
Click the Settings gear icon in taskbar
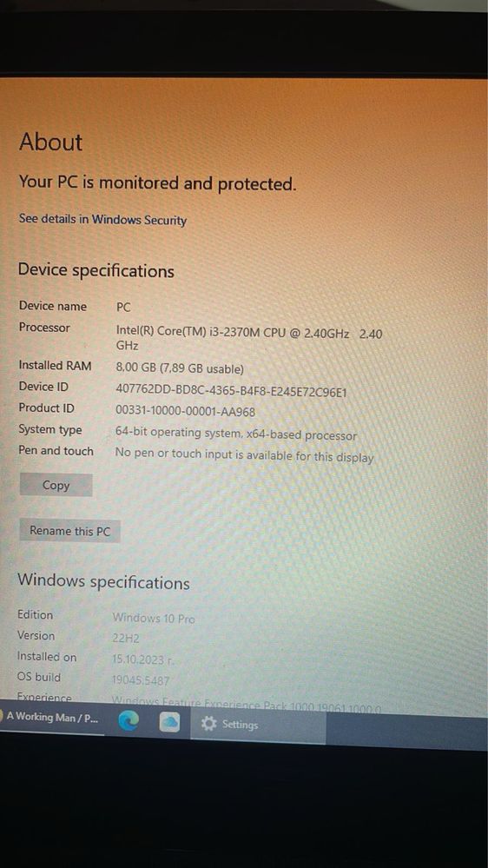point(208,724)
